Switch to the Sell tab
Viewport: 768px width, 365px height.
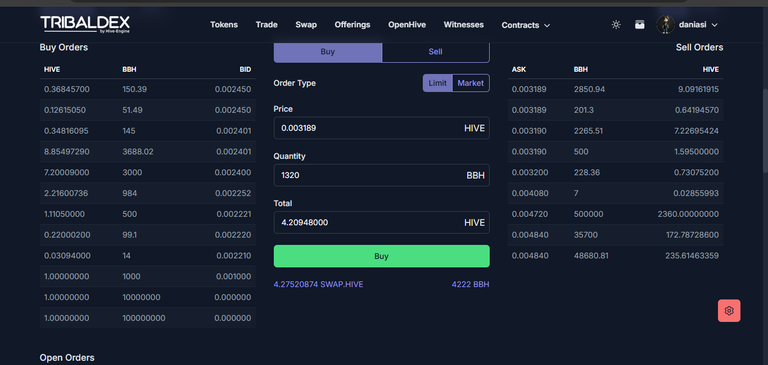[435, 52]
